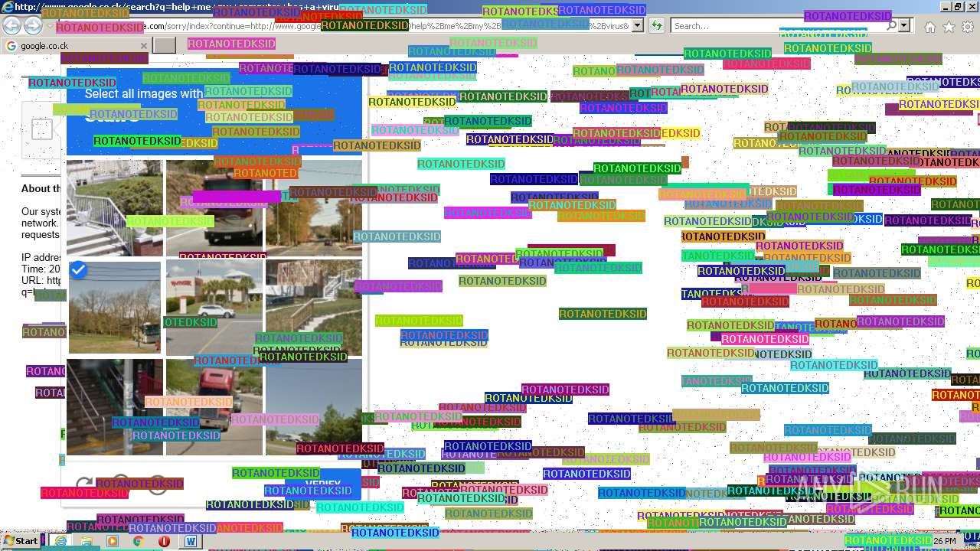
Task: Switch to Internet Explorer on the taskbar
Action: pyautogui.click(x=60, y=540)
